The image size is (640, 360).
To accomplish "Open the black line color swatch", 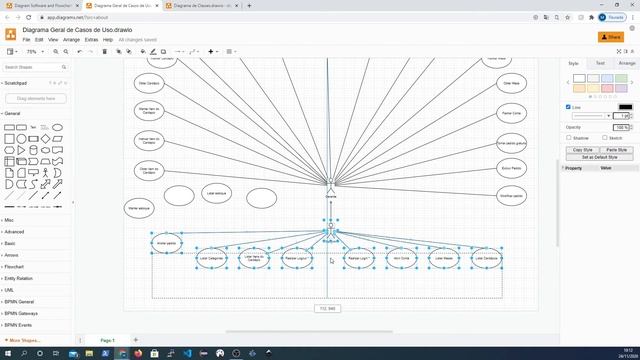I will 625,107.
